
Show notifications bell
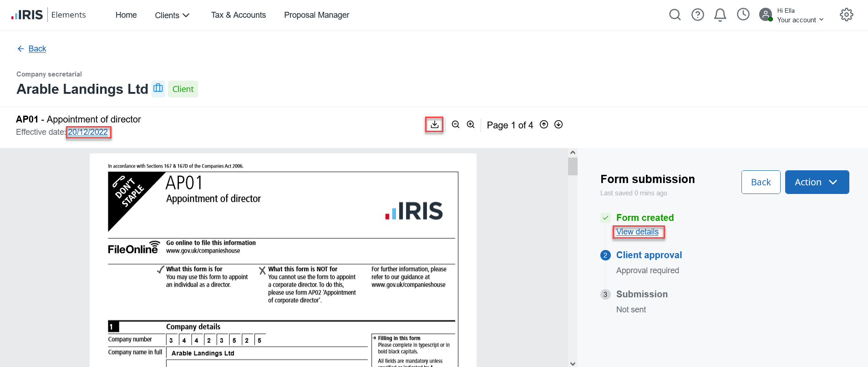(720, 15)
